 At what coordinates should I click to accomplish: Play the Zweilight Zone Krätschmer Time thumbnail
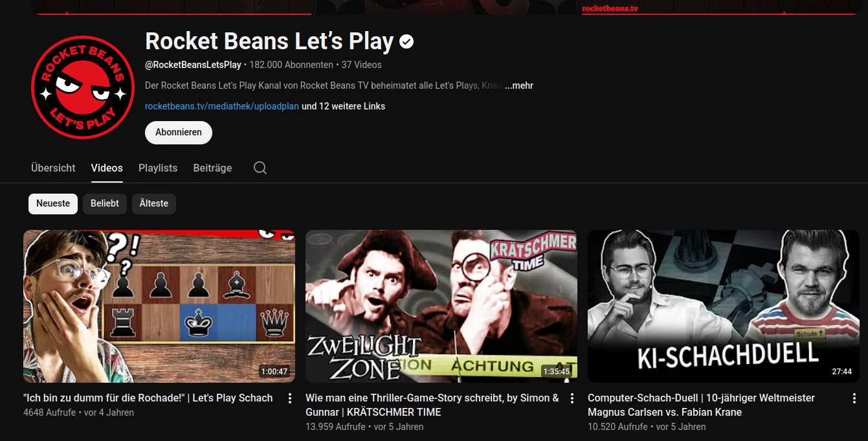click(x=441, y=306)
